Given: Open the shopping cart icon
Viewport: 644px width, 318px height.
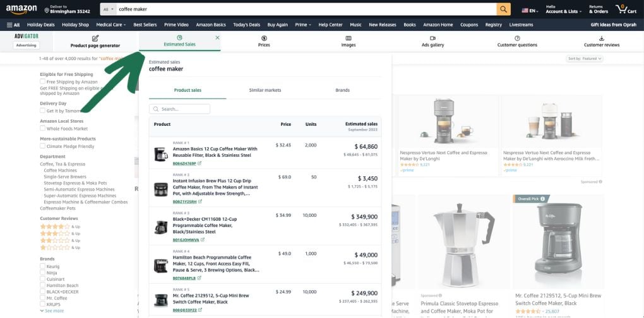Looking at the screenshot, I should pos(621,9).
